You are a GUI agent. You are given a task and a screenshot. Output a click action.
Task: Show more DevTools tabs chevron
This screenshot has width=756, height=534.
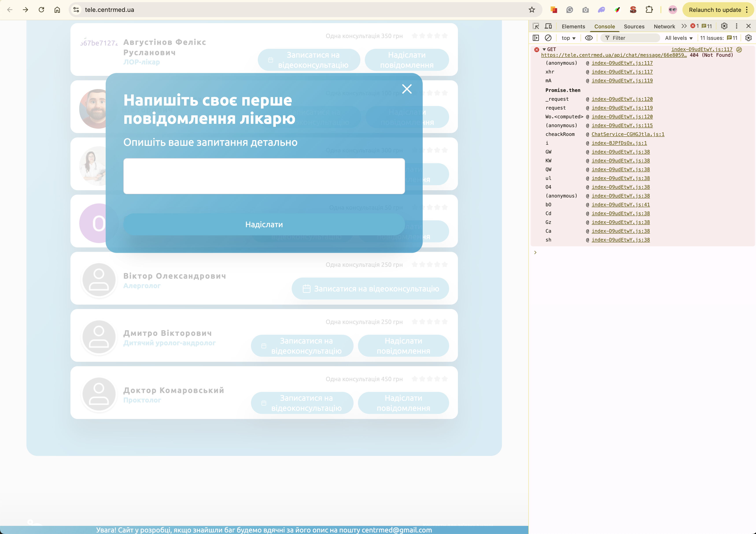pyautogui.click(x=684, y=26)
